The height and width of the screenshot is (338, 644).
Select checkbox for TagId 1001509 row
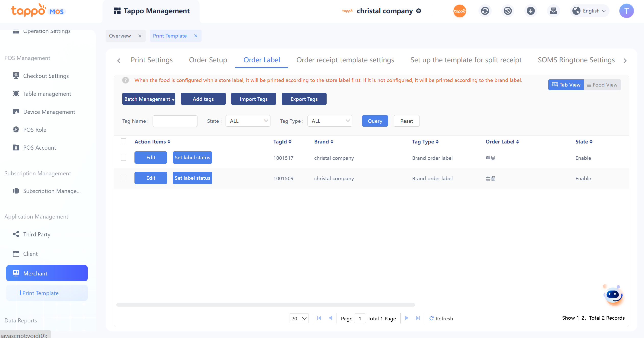coord(123,178)
